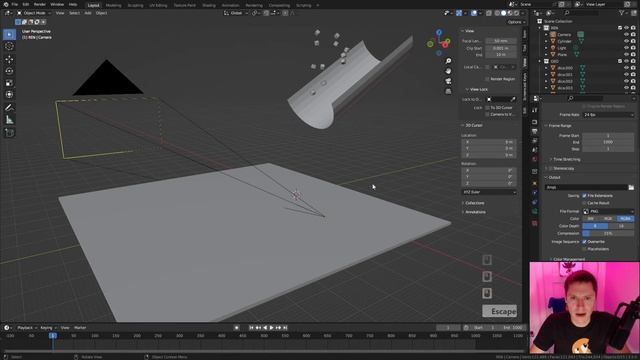The image size is (640, 360).
Task: Select RGBA color mode button
Action: click(x=625, y=219)
